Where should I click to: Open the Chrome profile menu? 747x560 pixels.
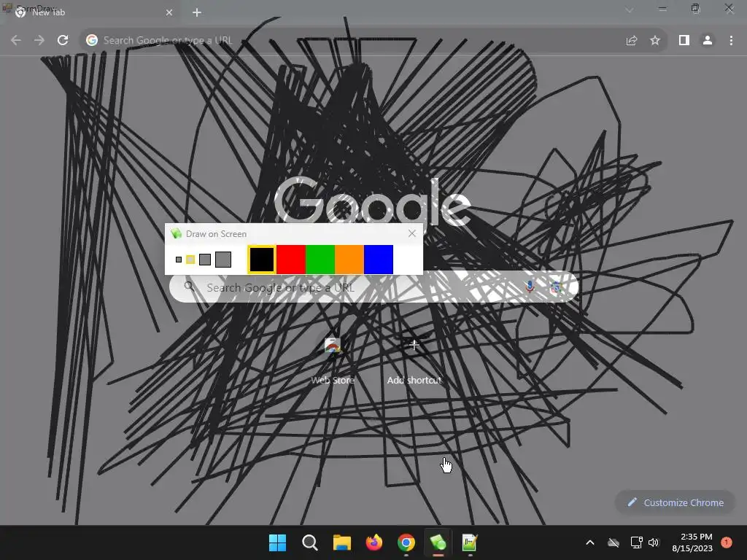(708, 41)
